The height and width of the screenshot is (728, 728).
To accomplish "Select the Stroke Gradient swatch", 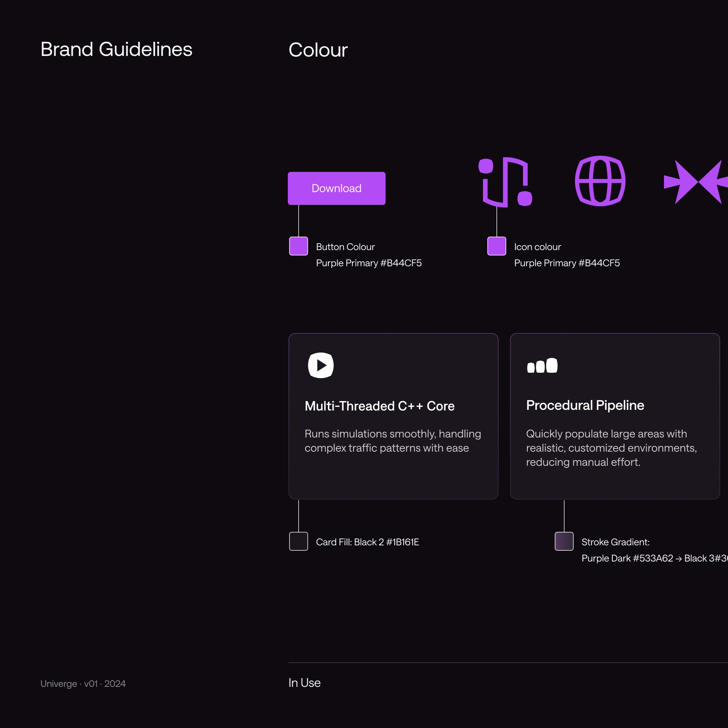I will [564, 541].
